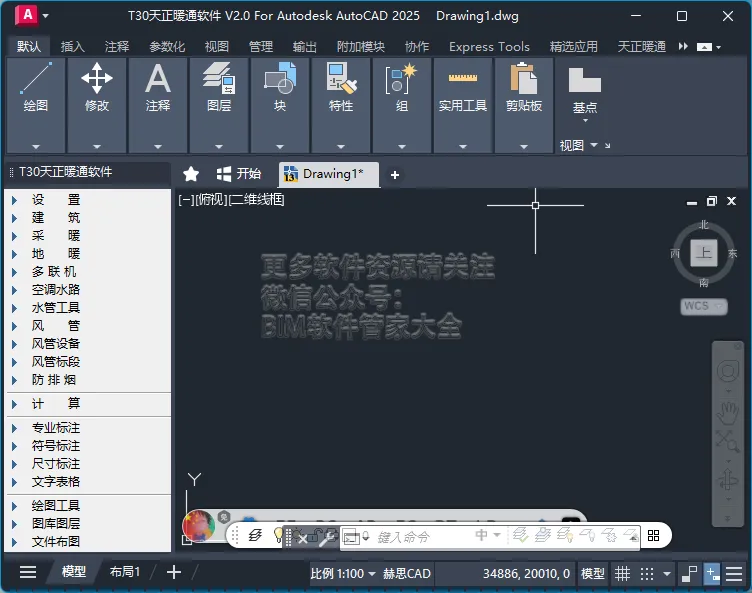Click the four-squares grid icon on floating toolbar
This screenshot has height=593, width=752.
click(x=653, y=535)
